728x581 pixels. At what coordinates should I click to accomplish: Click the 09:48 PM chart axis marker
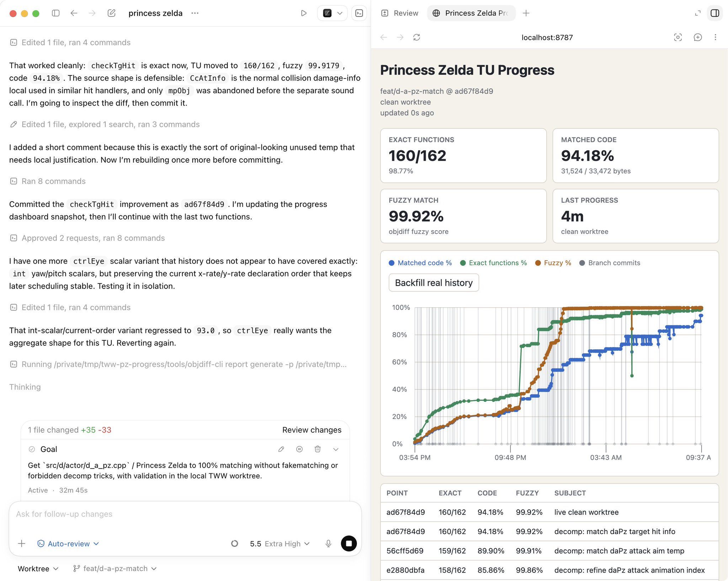click(510, 458)
